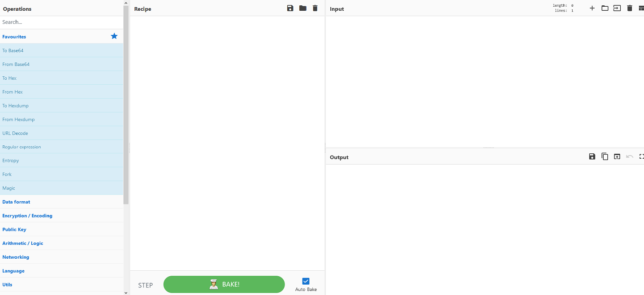Click the operations scrollbar down arrow
This screenshot has width=644, height=295.
126,292
